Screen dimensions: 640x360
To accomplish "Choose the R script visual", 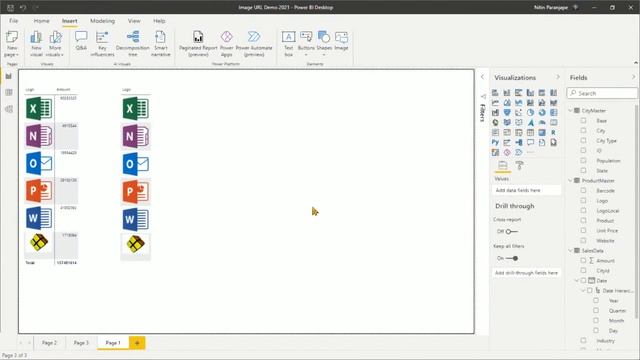I will pos(553,132).
